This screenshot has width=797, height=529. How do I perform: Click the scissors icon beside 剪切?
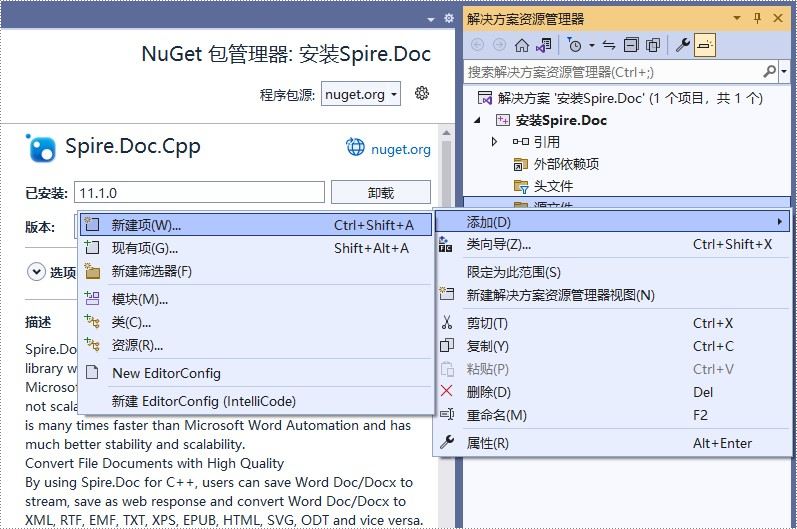[447, 322]
